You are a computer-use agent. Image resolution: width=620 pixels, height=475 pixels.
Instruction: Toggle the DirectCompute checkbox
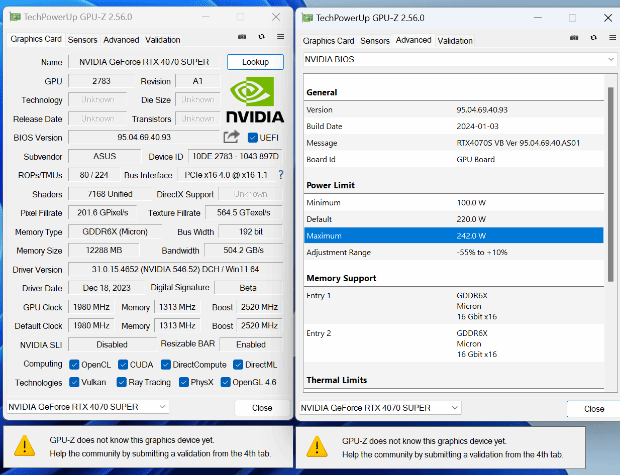point(166,365)
